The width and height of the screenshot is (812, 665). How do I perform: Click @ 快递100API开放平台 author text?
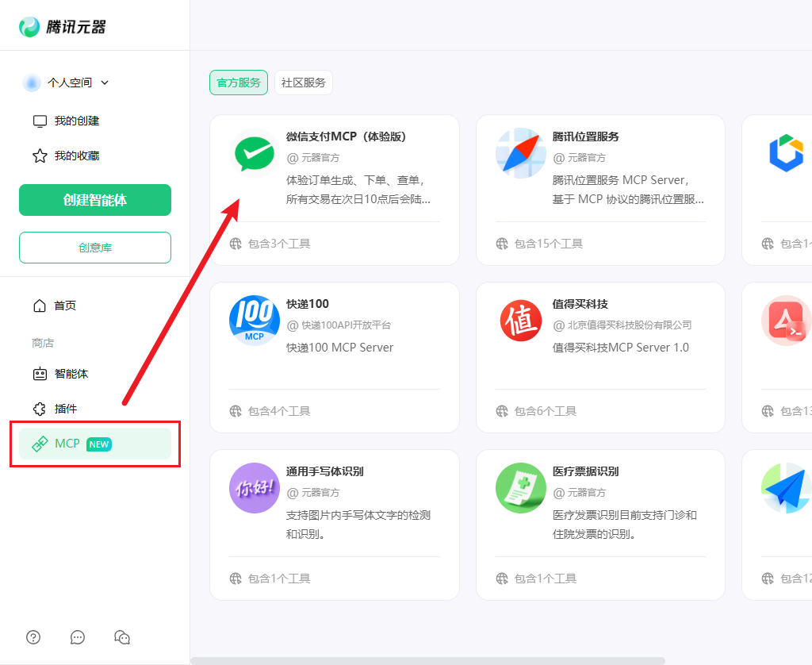(x=339, y=325)
